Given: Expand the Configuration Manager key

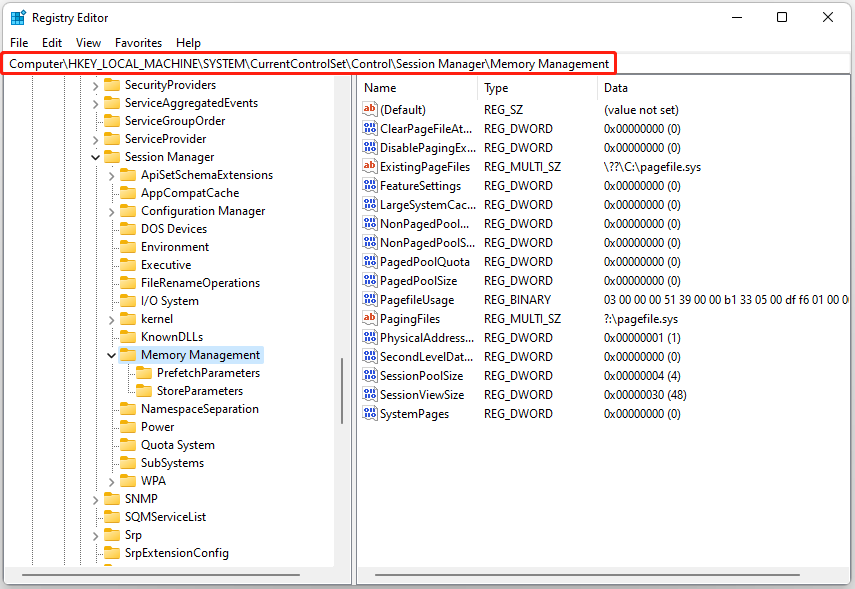Looking at the screenshot, I should (111, 212).
